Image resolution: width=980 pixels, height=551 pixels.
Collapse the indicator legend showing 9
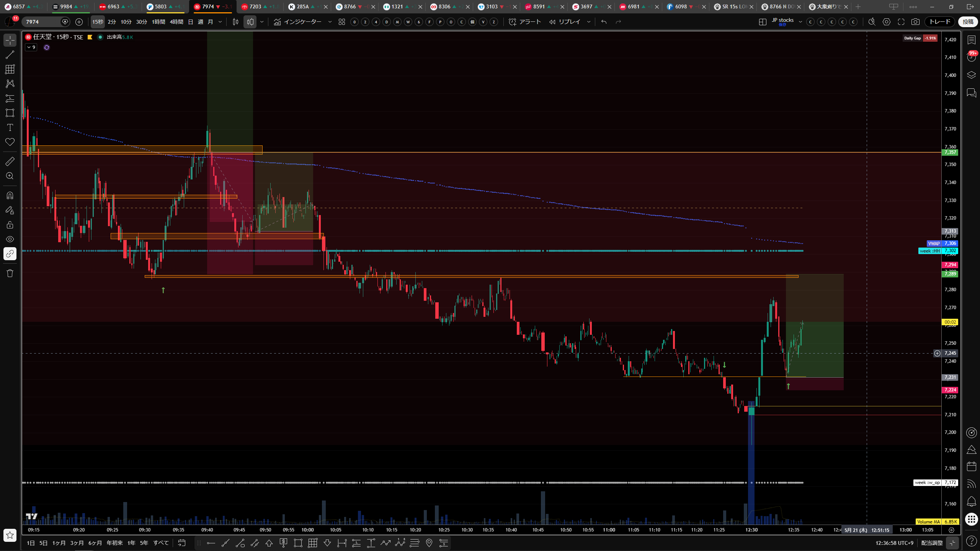[x=31, y=47]
